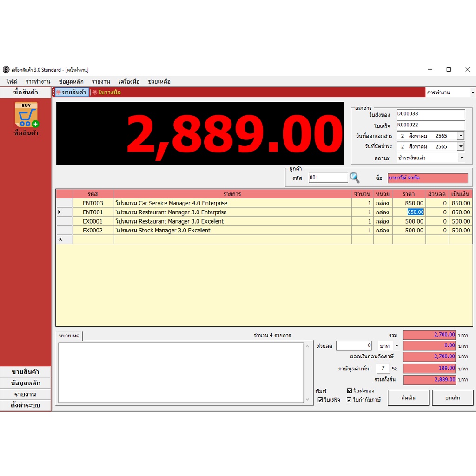
Task: Click the app logo in title bar
Action: (6, 70)
